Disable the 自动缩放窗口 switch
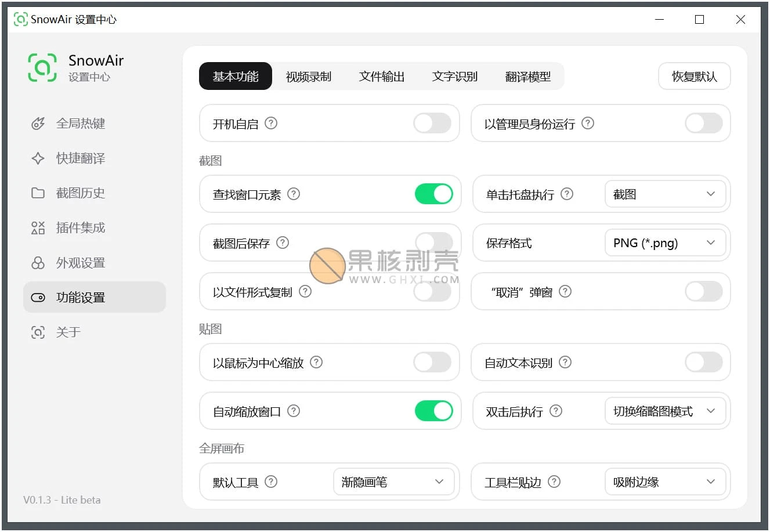Image resolution: width=770 pixels, height=532 pixels. (x=434, y=411)
